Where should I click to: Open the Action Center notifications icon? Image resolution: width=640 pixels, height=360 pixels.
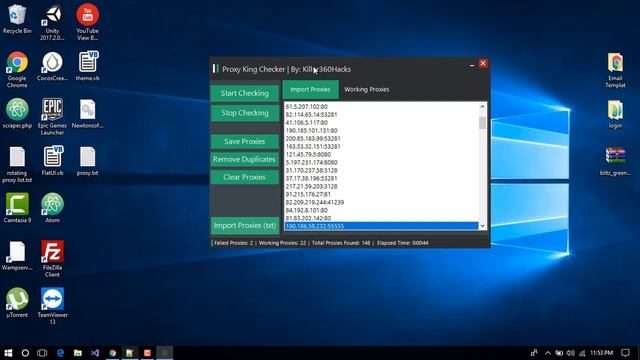point(625,353)
